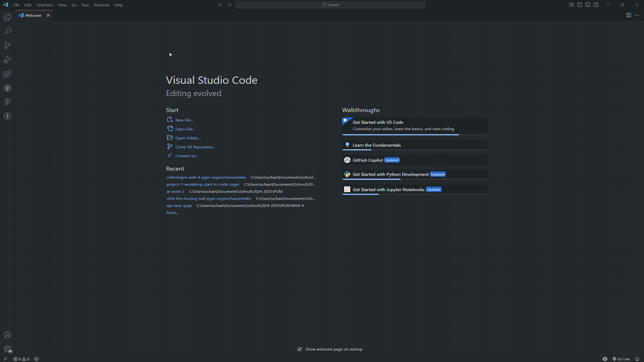Image resolution: width=644 pixels, height=362 pixels.
Task: Toggle Secondary Side Bar visibility
Action: point(596,5)
